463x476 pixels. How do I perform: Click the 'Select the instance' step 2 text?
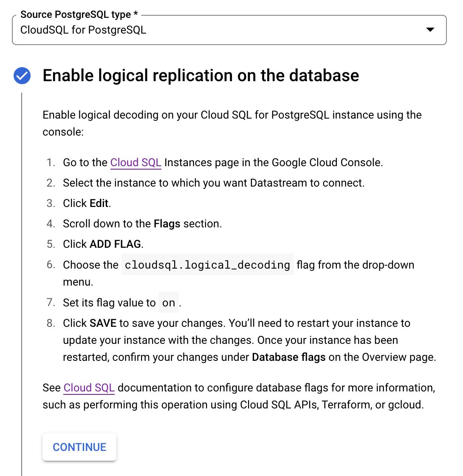214,183
